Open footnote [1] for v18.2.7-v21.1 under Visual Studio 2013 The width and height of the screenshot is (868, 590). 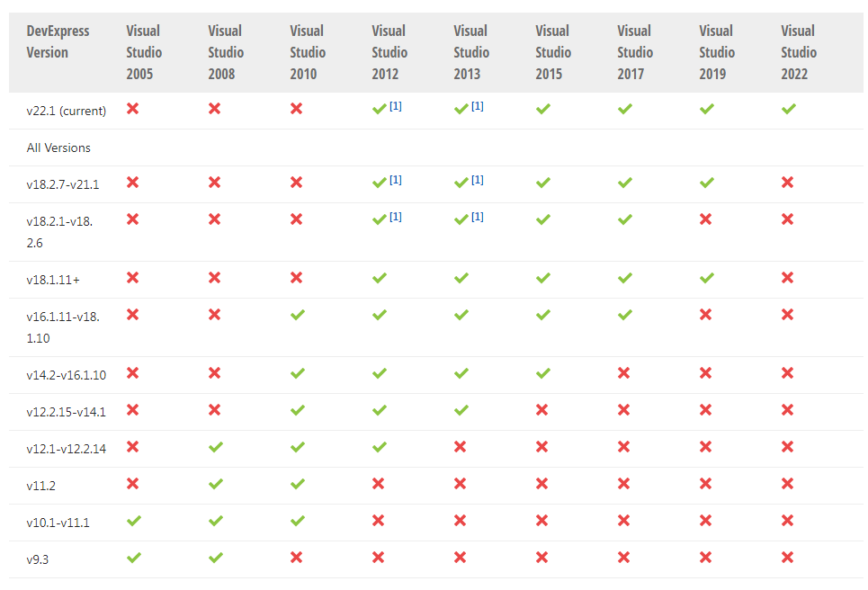click(478, 180)
